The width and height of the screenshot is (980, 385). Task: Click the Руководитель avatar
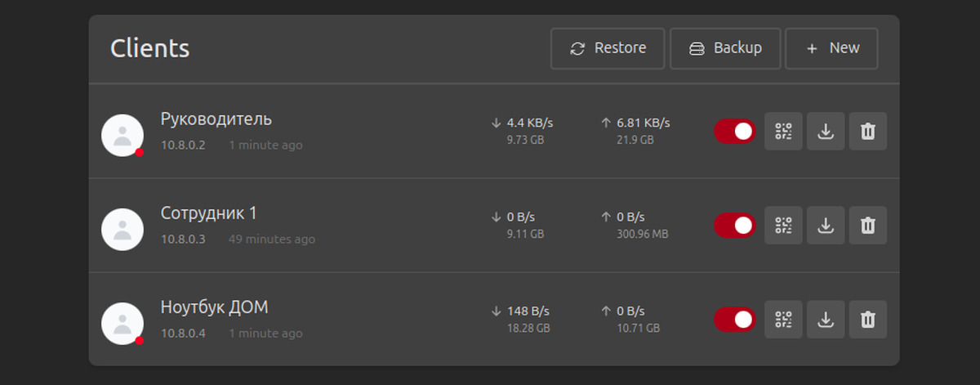122,135
